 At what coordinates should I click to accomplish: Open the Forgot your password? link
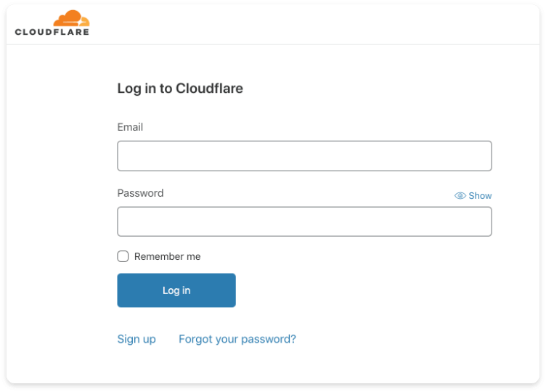click(x=237, y=339)
